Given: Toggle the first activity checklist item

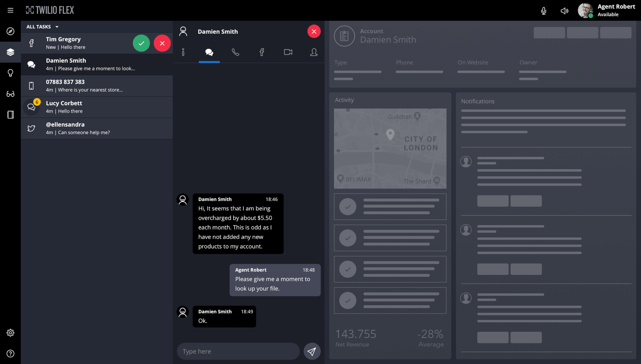Looking at the screenshot, I should click(348, 207).
